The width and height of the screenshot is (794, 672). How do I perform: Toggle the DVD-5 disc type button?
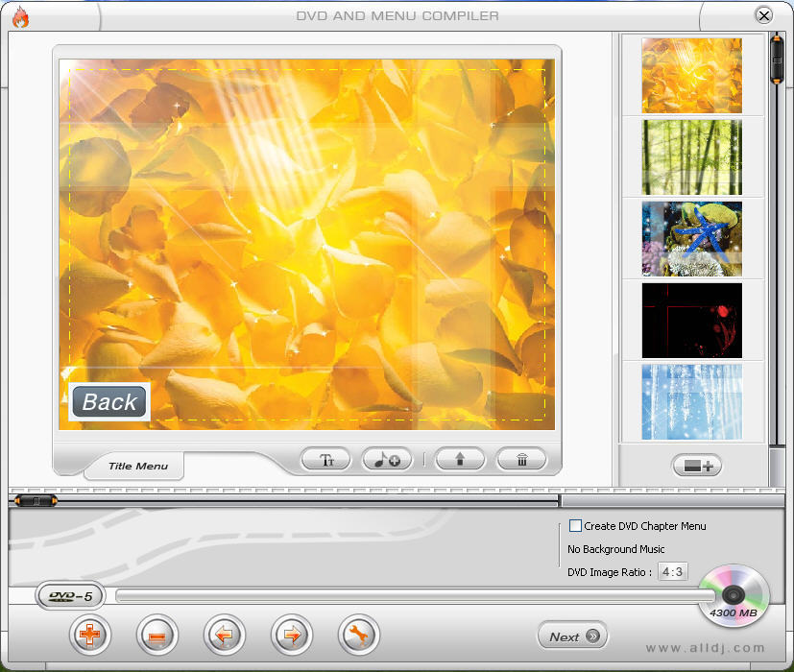pyautogui.click(x=71, y=596)
